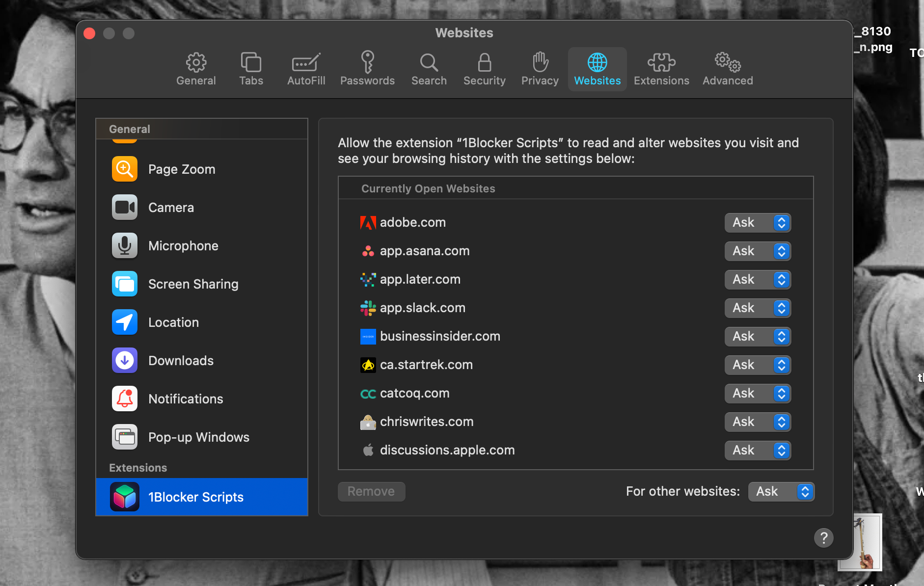Open Pop-up Windows settings in sidebar

tap(202, 437)
